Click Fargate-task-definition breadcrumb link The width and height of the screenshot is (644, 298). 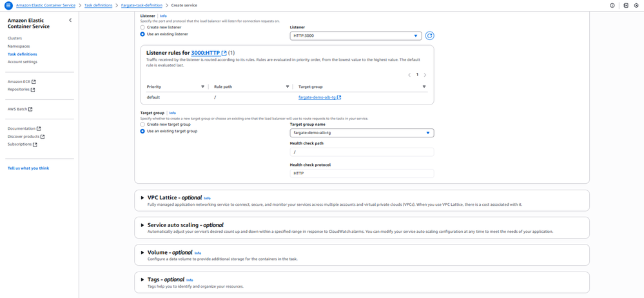pos(142,5)
